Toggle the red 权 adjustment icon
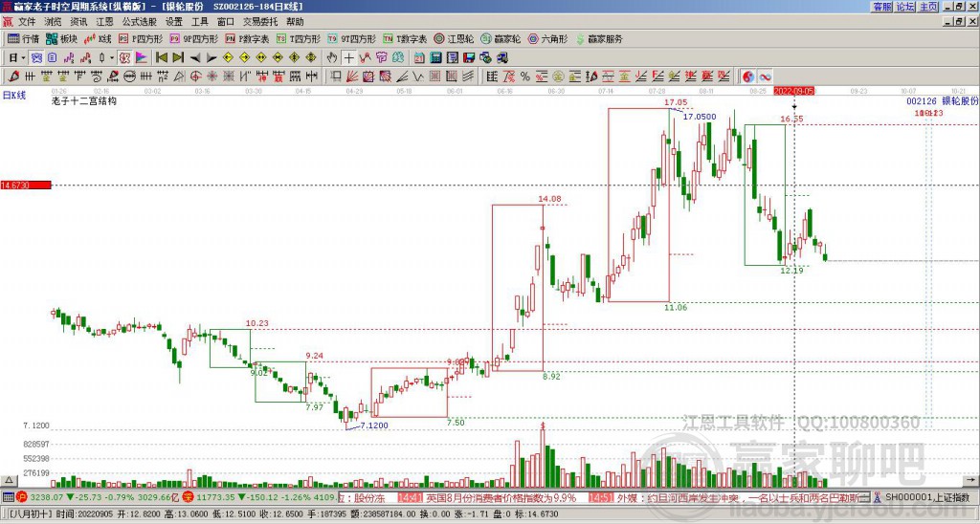Screen dimensions: 980x524 click(124, 58)
